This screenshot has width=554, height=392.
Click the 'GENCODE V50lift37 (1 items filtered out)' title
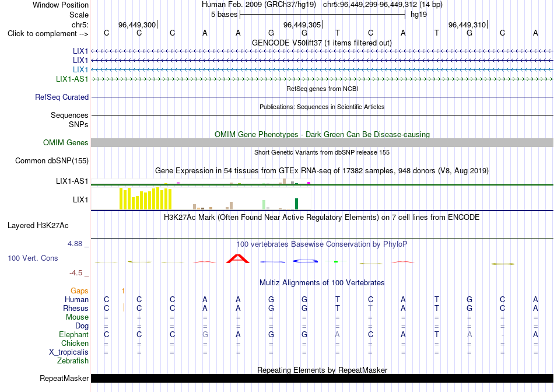322,43
